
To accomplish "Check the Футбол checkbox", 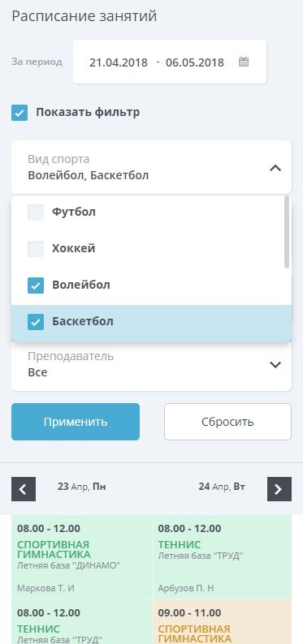I will point(36,213).
